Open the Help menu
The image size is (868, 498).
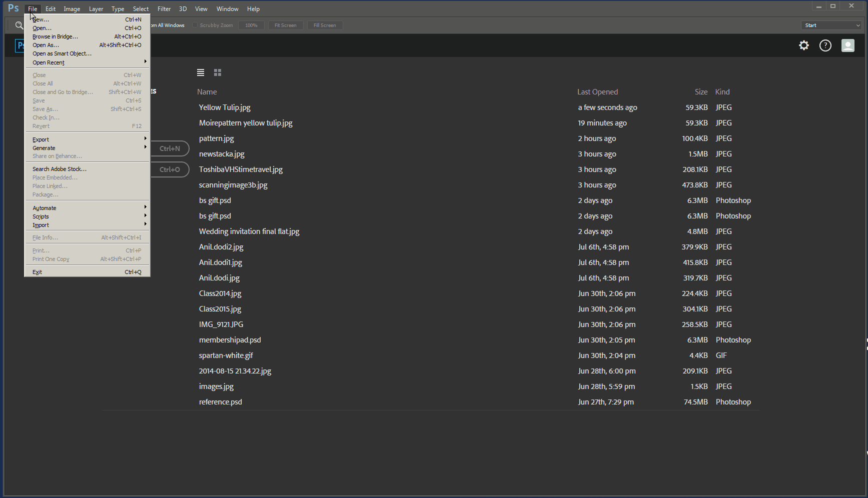coord(254,9)
